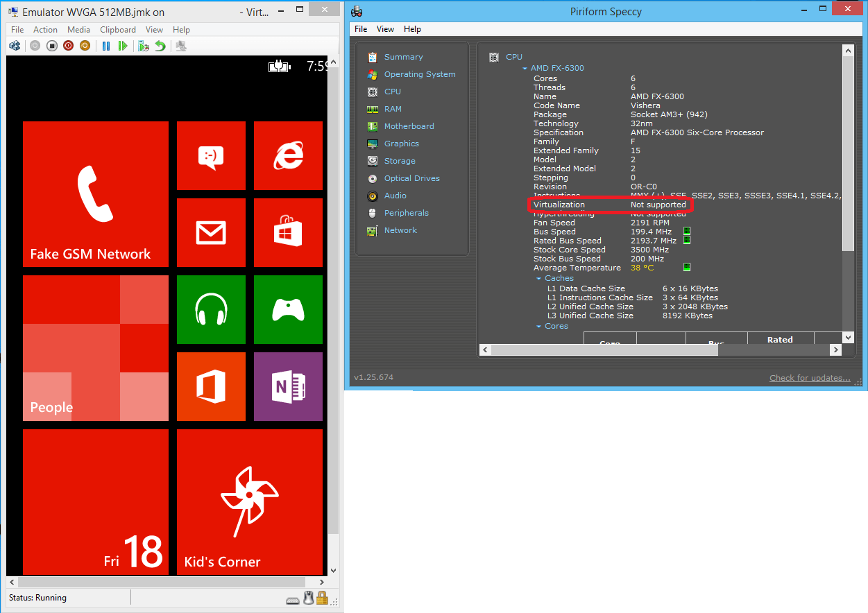Tap the Store tile on the phone
868x613 pixels.
point(288,232)
